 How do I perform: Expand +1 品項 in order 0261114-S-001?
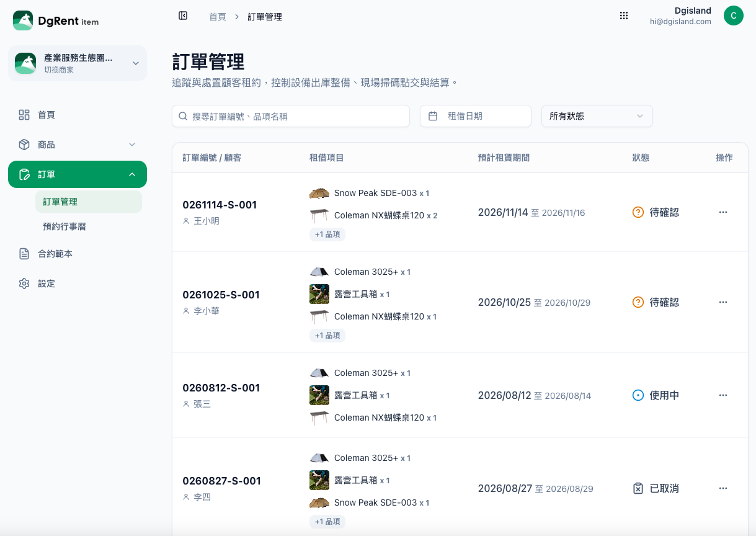pos(327,234)
